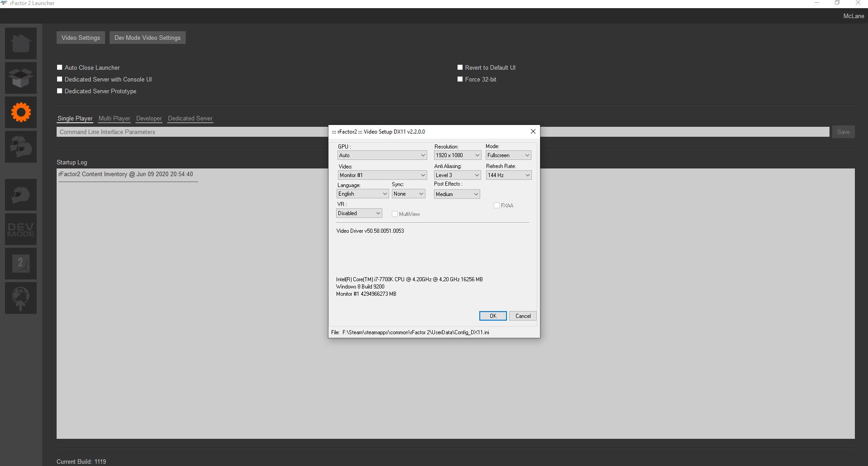The image size is (868, 466).
Task: Click the two-helmets multiplayer icon
Action: [21, 147]
